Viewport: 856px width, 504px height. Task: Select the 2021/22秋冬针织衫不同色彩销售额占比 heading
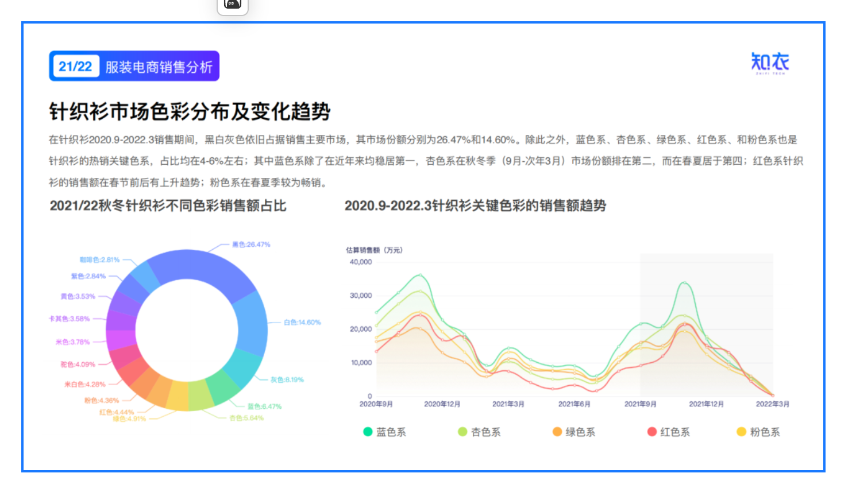[x=168, y=206]
